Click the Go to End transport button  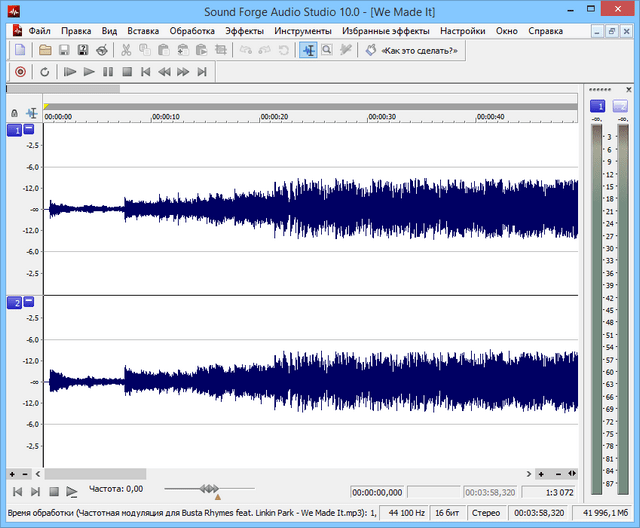click(202, 72)
